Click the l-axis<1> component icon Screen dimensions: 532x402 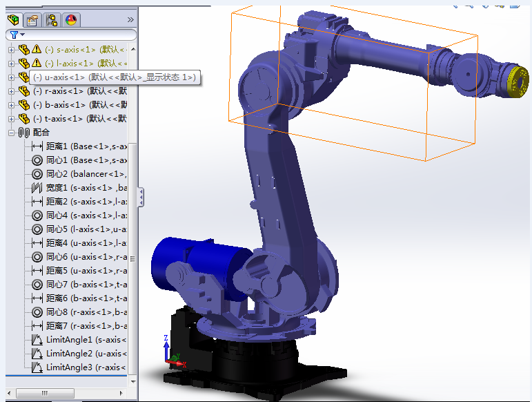(x=23, y=64)
